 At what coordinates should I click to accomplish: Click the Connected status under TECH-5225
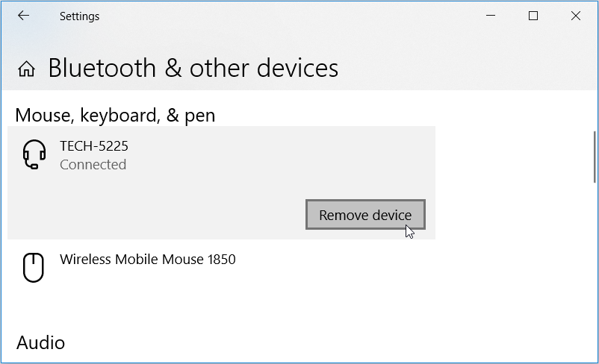pos(93,165)
